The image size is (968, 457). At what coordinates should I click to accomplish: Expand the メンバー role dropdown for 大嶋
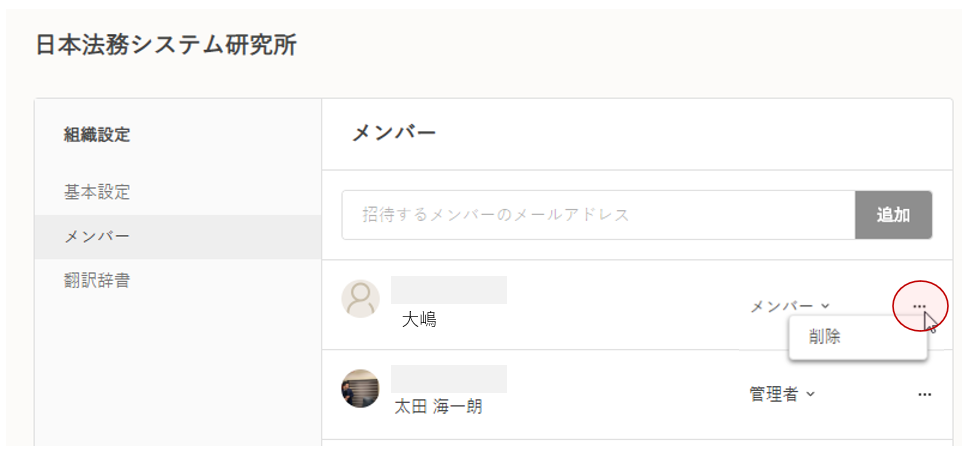789,306
